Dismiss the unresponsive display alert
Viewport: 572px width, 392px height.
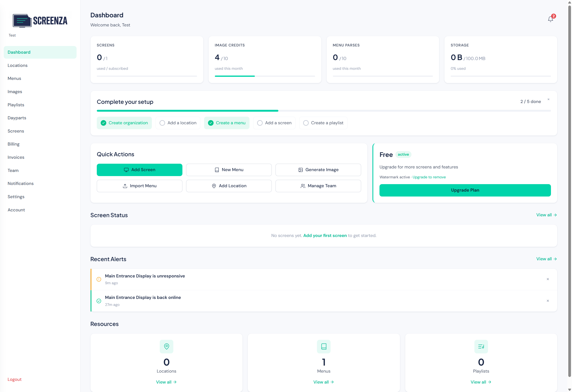pos(548,279)
